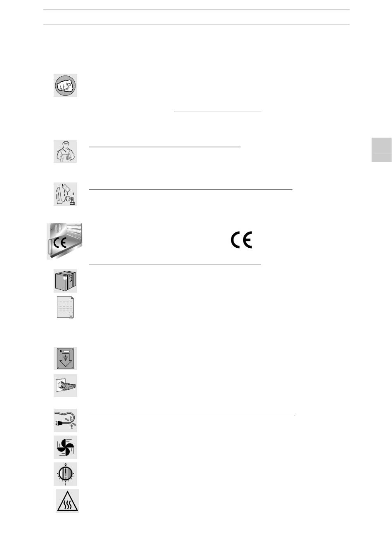Click the oven interior nameplate picture

click(x=64, y=241)
